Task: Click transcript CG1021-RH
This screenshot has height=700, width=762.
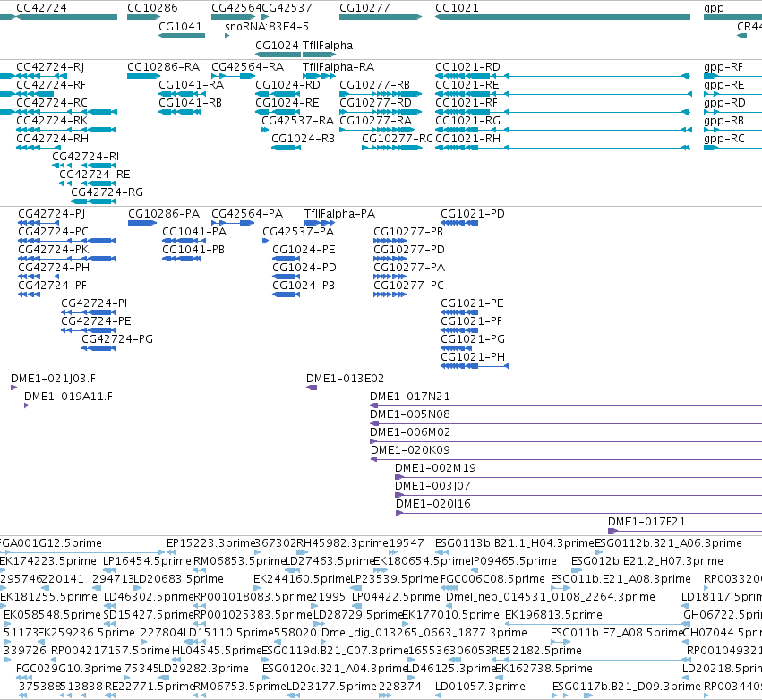Action: (467, 139)
